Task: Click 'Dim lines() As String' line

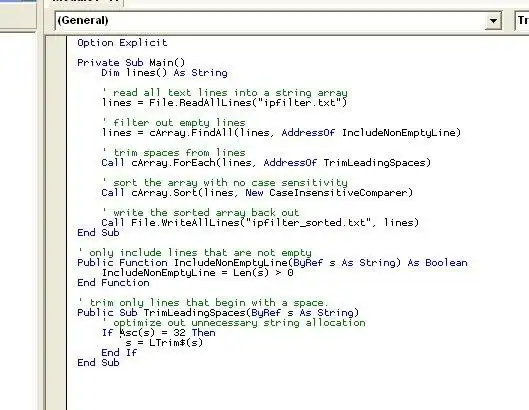Action: tap(164, 73)
